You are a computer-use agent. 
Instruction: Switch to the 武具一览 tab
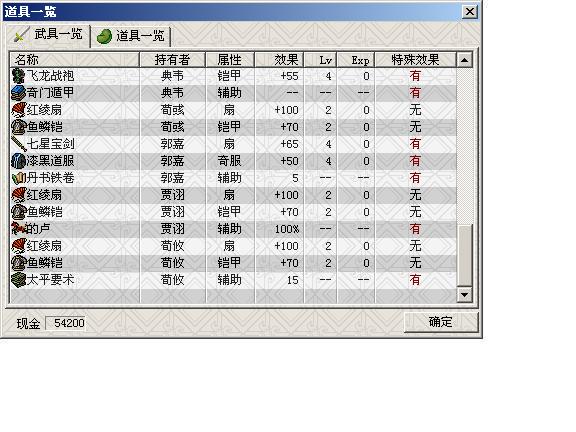coord(49,35)
